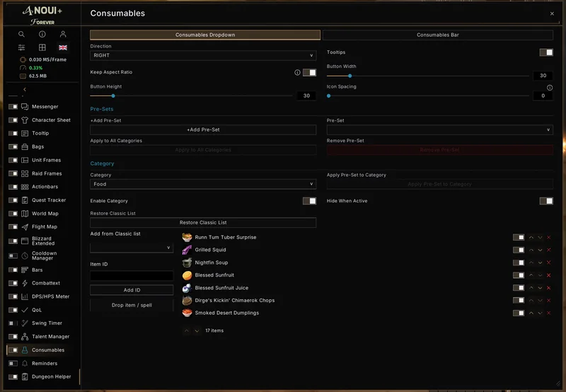566x392 pixels.
Task: Open the Direction dropdown showing RIGHT
Action: pos(203,55)
